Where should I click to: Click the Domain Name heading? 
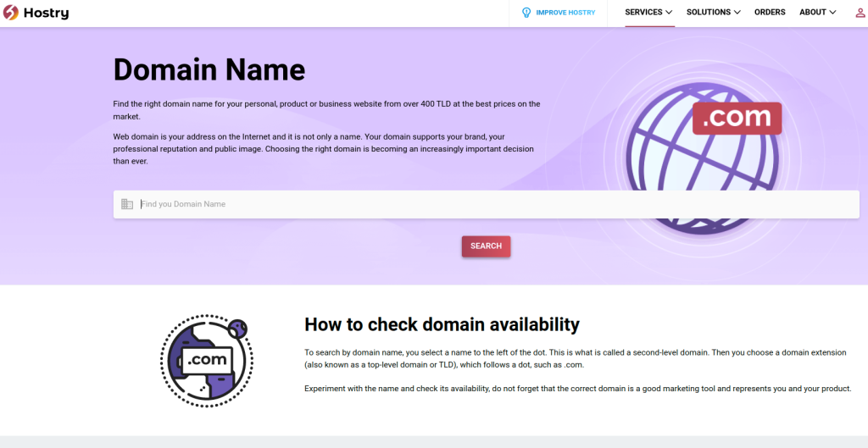(x=209, y=69)
